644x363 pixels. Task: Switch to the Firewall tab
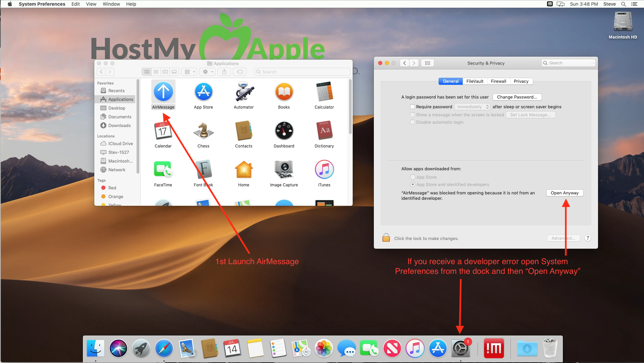point(498,81)
